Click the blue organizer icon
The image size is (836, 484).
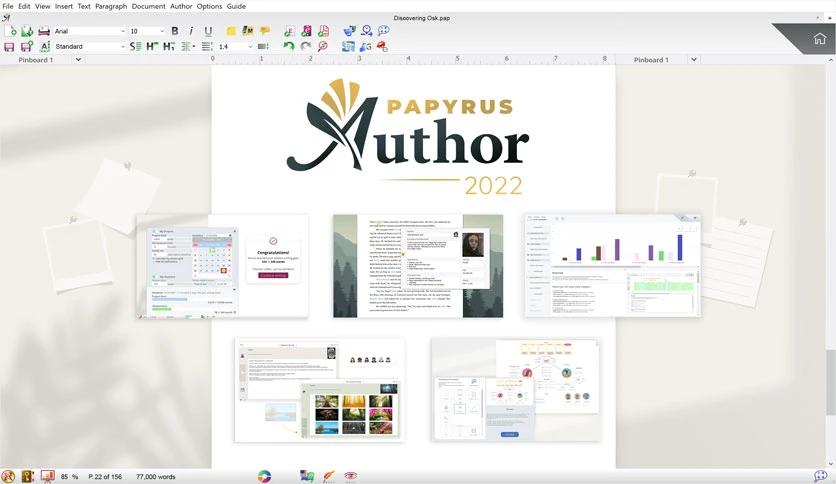pyautogui.click(x=348, y=46)
